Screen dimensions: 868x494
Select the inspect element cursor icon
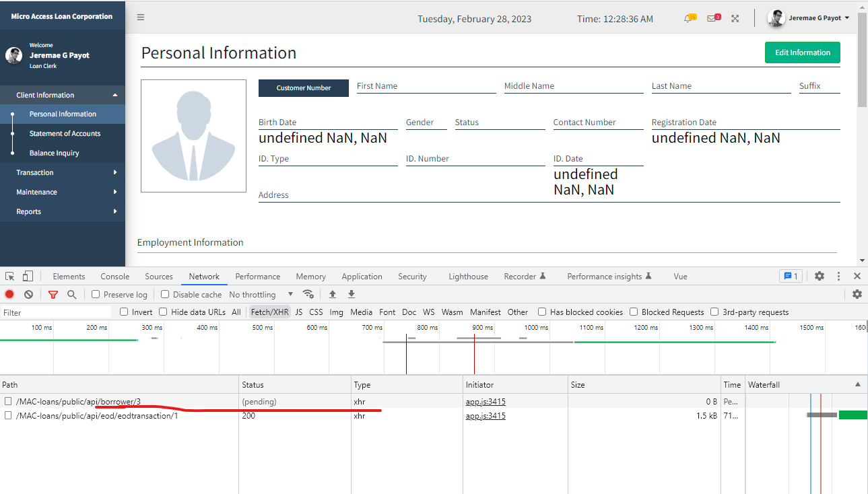point(9,276)
